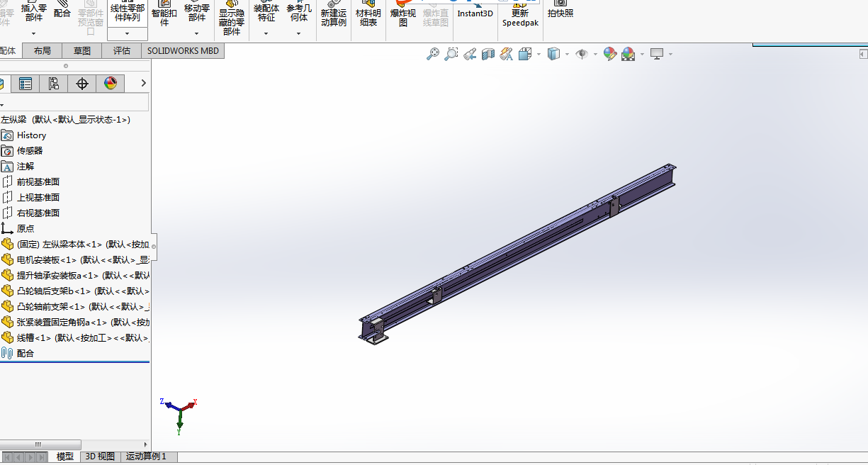Expand 移动零部件 dropdown arrow
This screenshot has height=465, width=868.
tap(198, 33)
